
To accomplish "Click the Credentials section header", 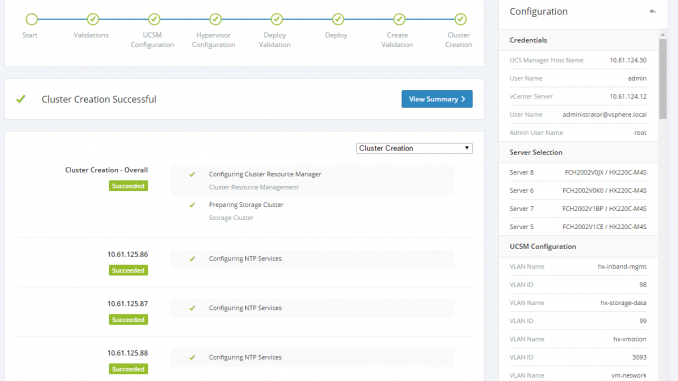I will [x=579, y=40].
